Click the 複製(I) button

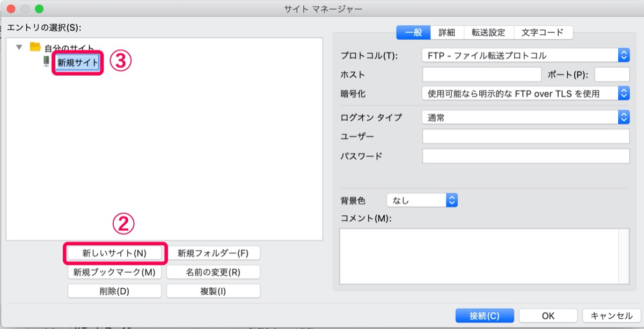[x=213, y=291]
